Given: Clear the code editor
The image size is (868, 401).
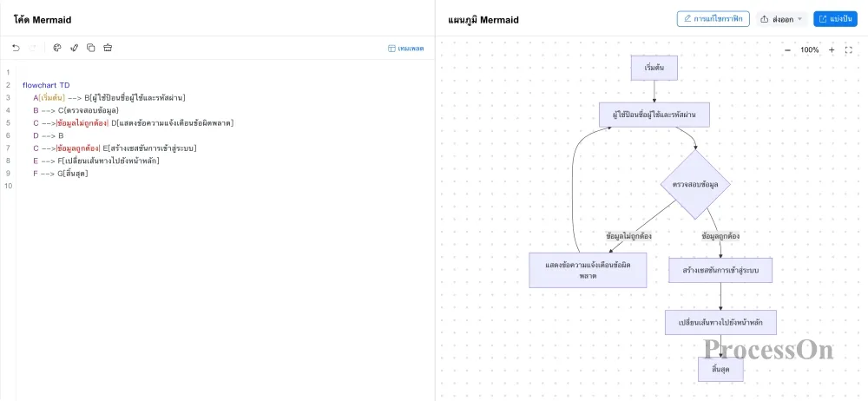Looking at the screenshot, I should 108,49.
